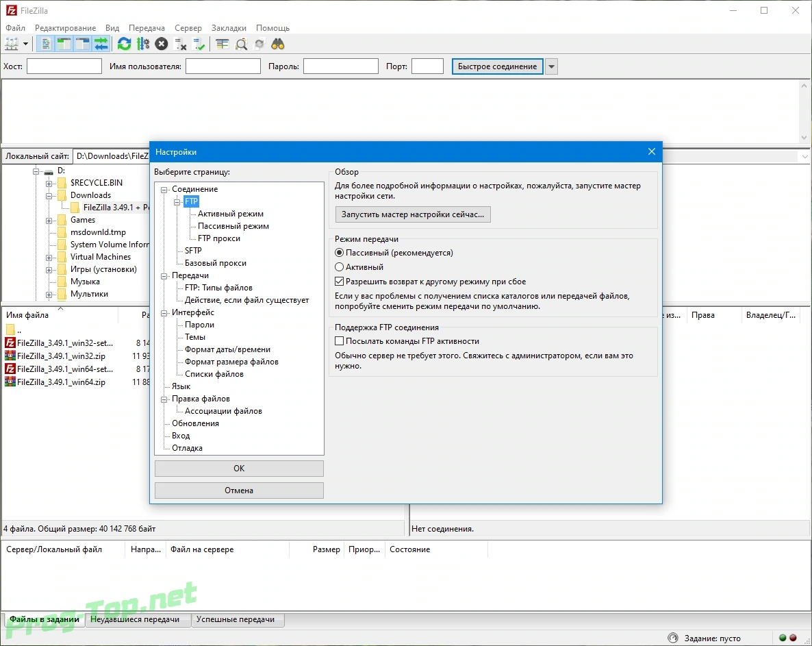This screenshot has height=646, width=812.
Task: Close the Настройки dialog
Action: pos(652,151)
